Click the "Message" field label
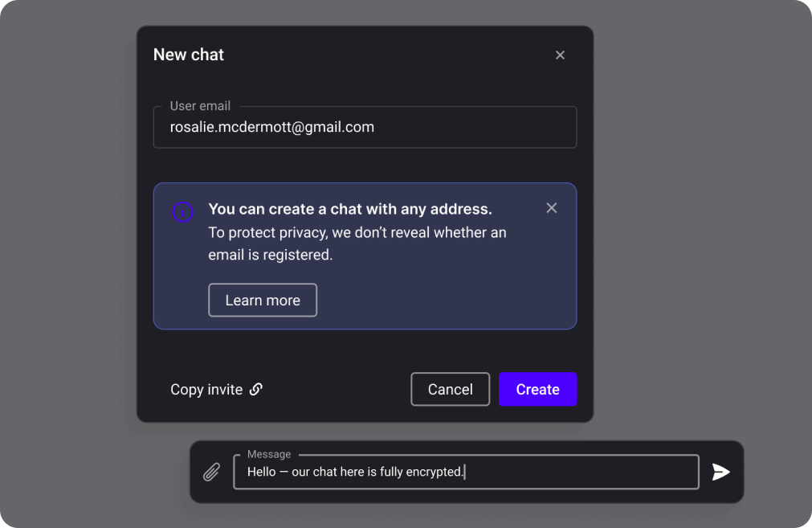The height and width of the screenshot is (528, 812). click(x=269, y=454)
